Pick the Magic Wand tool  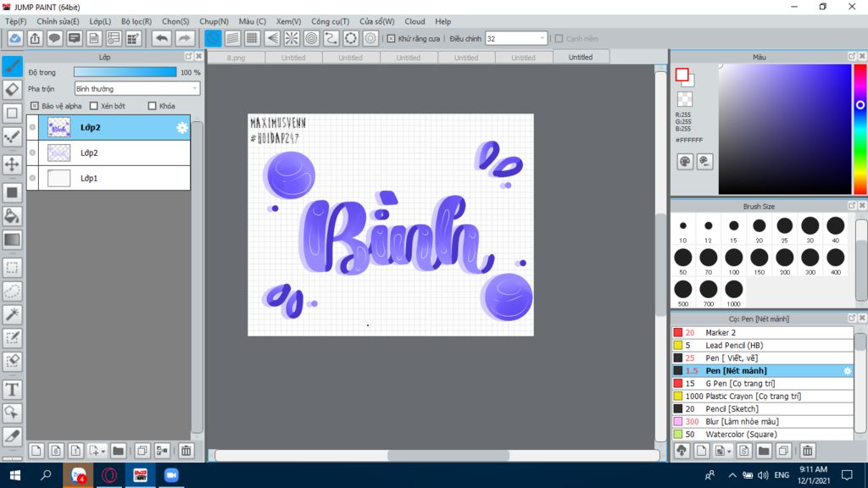(12, 314)
